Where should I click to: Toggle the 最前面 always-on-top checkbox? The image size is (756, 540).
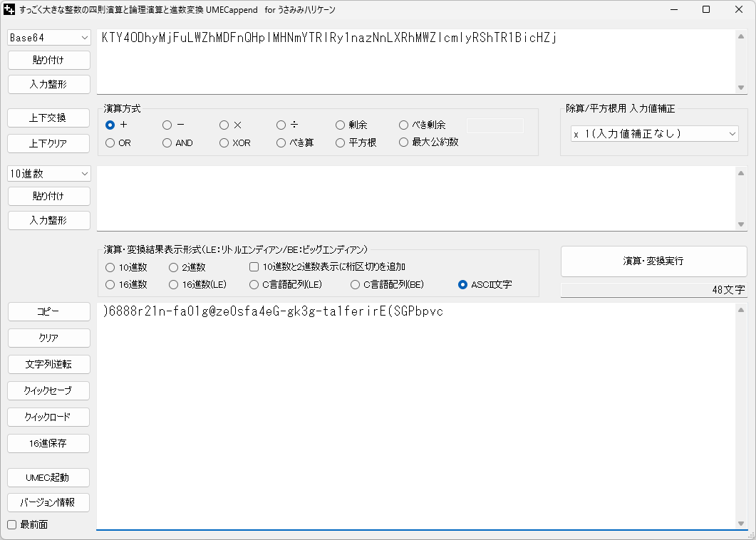coord(11,524)
